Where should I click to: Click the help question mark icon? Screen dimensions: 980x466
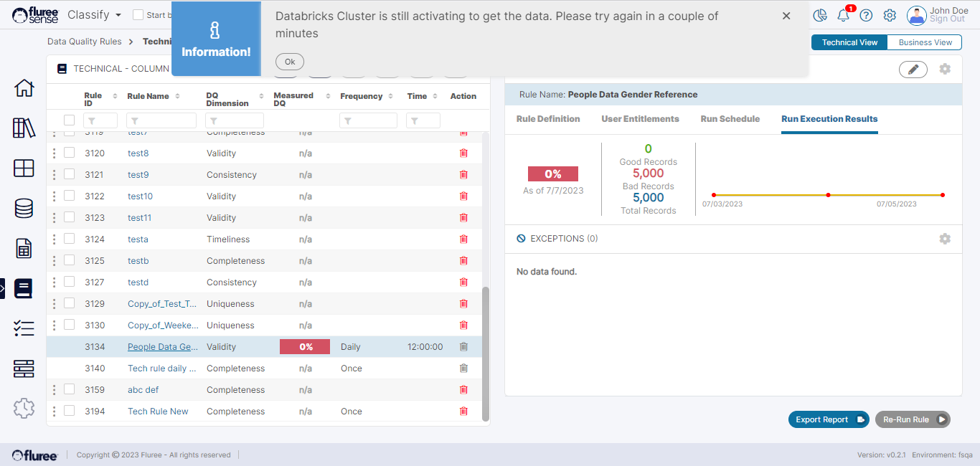(x=867, y=15)
